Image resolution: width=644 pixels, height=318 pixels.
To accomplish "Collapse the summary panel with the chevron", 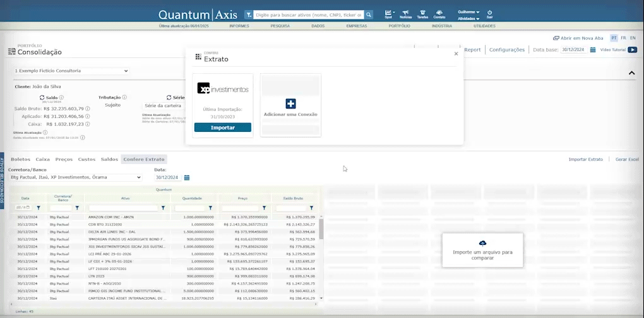I will 631,73.
